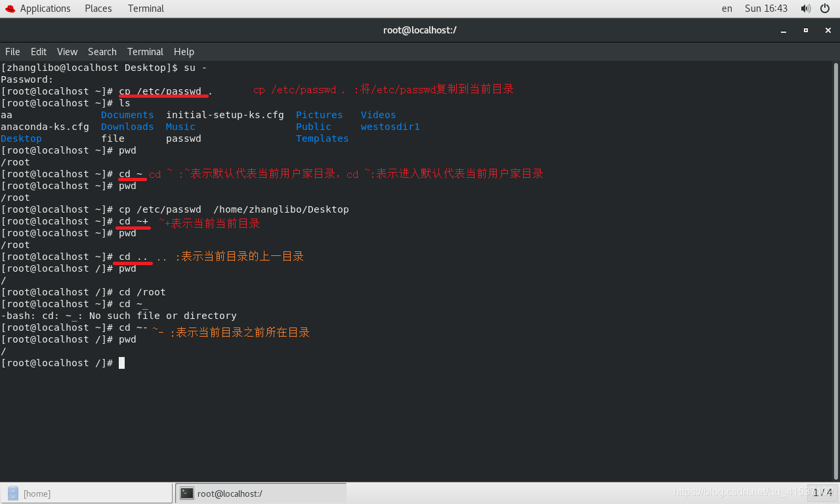Open the View menu
This screenshot has width=840, height=504.
(x=67, y=52)
